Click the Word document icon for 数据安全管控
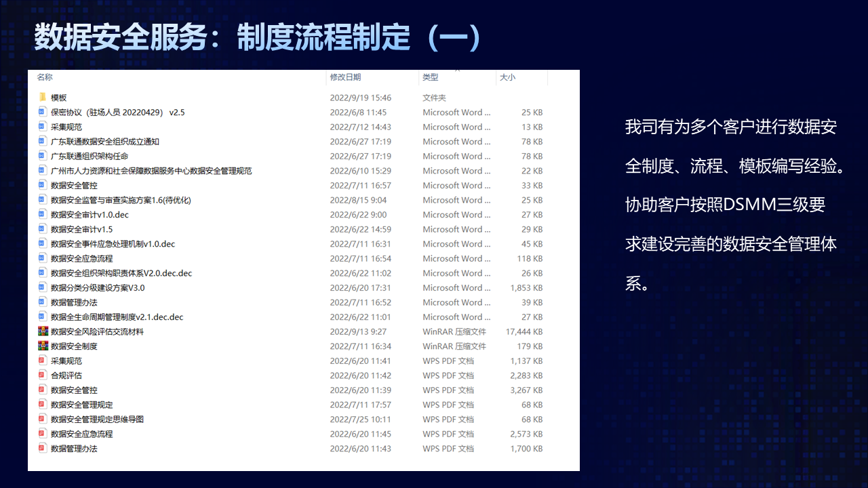Viewport: 868px width, 488px height. (x=42, y=185)
